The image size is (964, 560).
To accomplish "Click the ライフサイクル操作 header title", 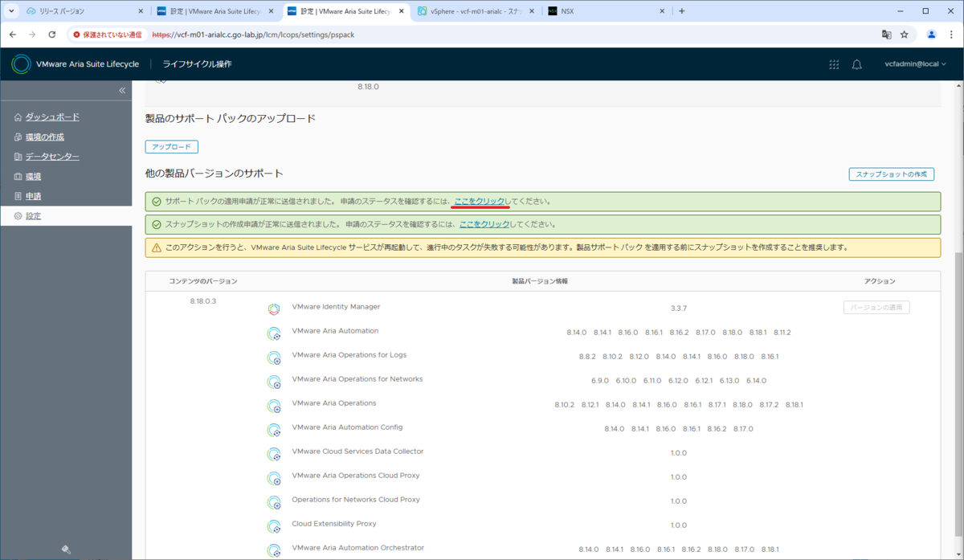I will pos(197,64).
